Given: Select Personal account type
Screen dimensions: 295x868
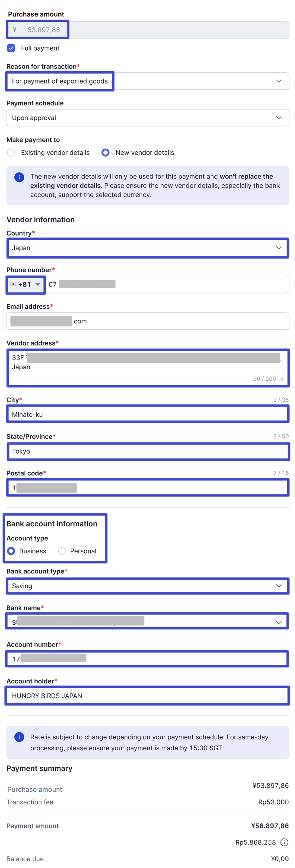Looking at the screenshot, I should 62,551.
